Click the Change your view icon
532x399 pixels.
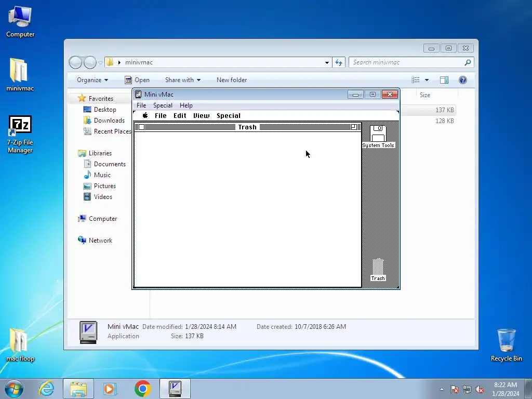[416, 80]
